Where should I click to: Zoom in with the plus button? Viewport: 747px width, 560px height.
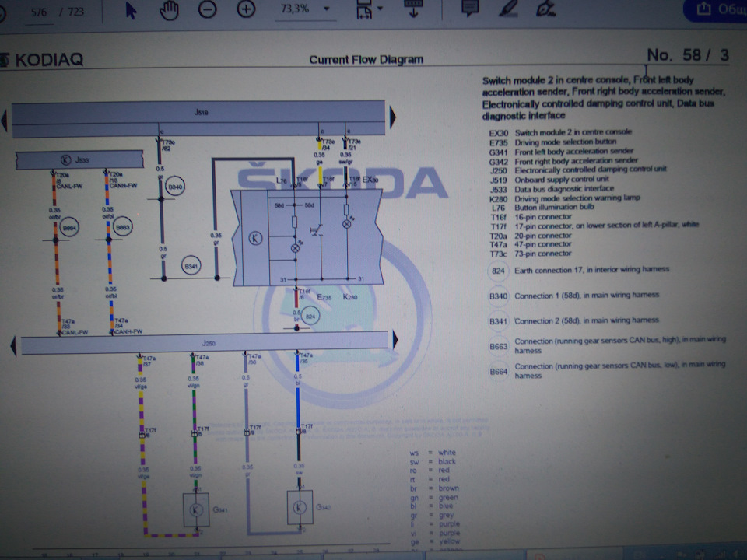[x=246, y=9]
